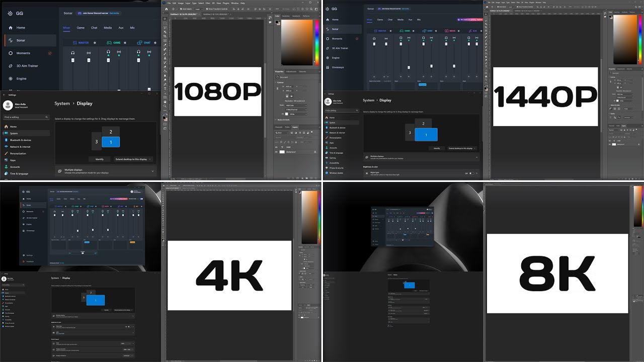Viewport: 644px width, 362px height.
Task: Toggle Night light switch in 4K Settings
Action: pos(129,327)
